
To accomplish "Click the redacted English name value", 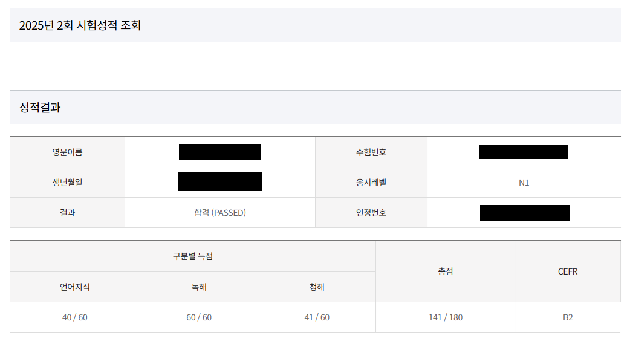I will [x=219, y=152].
